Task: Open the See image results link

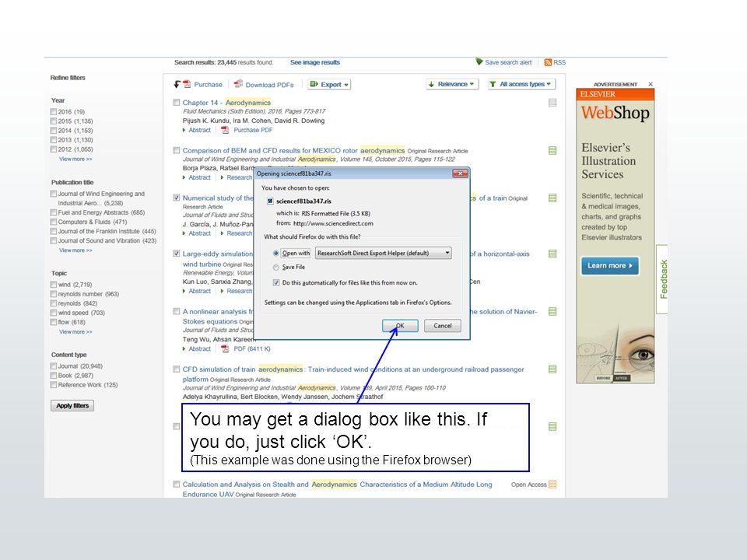Action: tap(315, 62)
